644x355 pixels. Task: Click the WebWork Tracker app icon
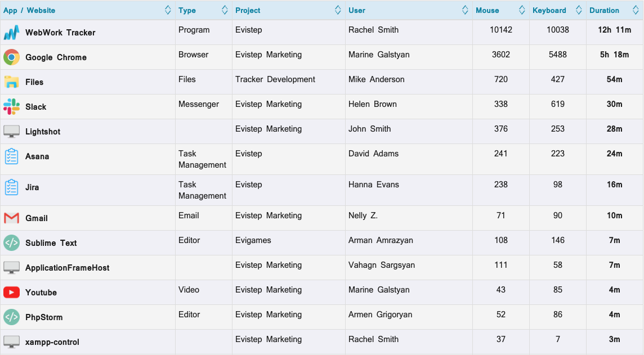click(11, 33)
